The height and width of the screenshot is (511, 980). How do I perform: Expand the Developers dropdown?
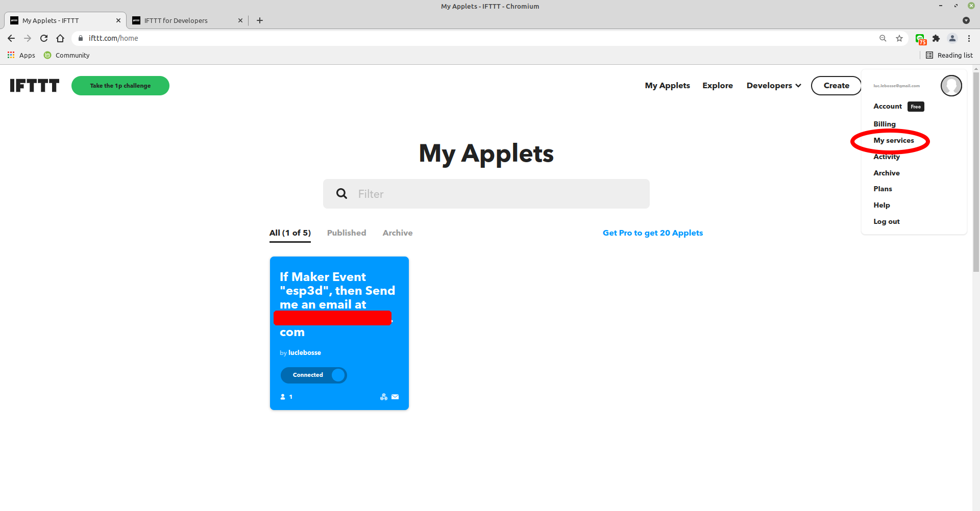click(773, 86)
